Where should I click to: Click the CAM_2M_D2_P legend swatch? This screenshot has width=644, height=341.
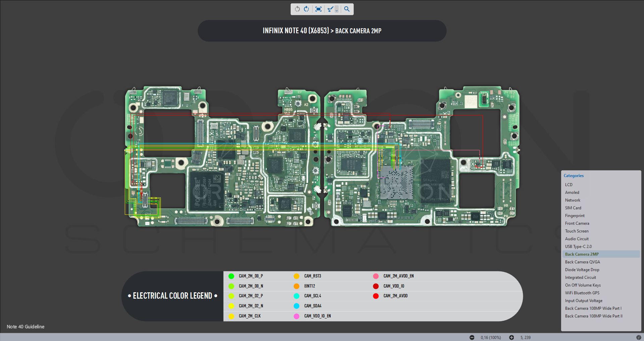click(x=231, y=296)
